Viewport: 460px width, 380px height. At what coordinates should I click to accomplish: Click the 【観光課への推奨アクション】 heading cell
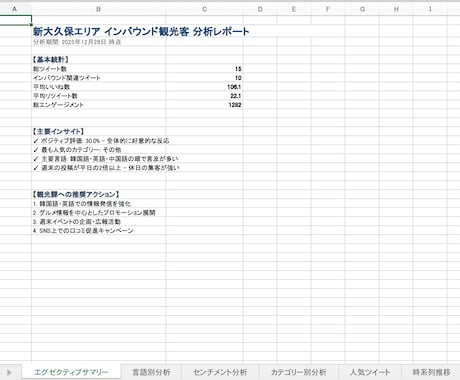click(x=76, y=195)
